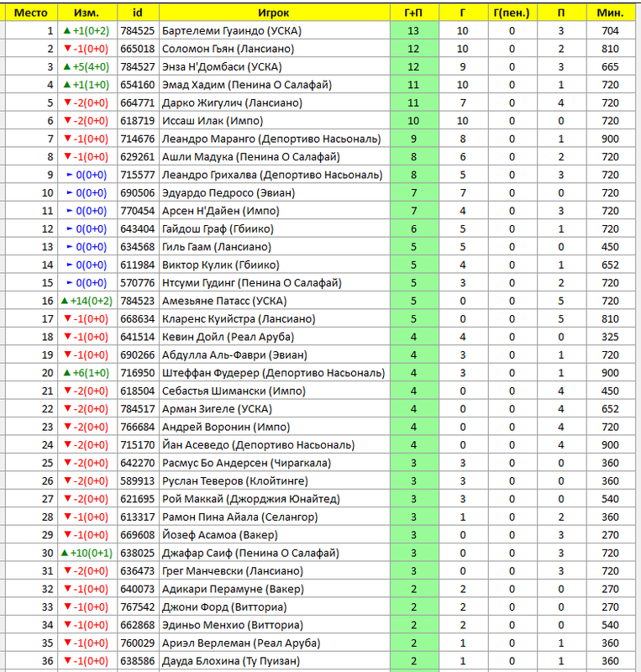Click id cell 654160
This screenshot has height=672, width=641.
(x=137, y=85)
